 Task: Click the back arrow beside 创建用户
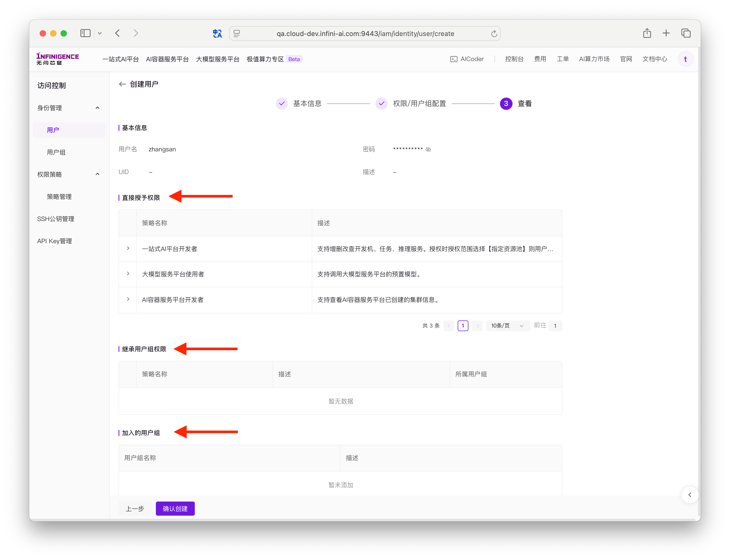[x=122, y=84]
